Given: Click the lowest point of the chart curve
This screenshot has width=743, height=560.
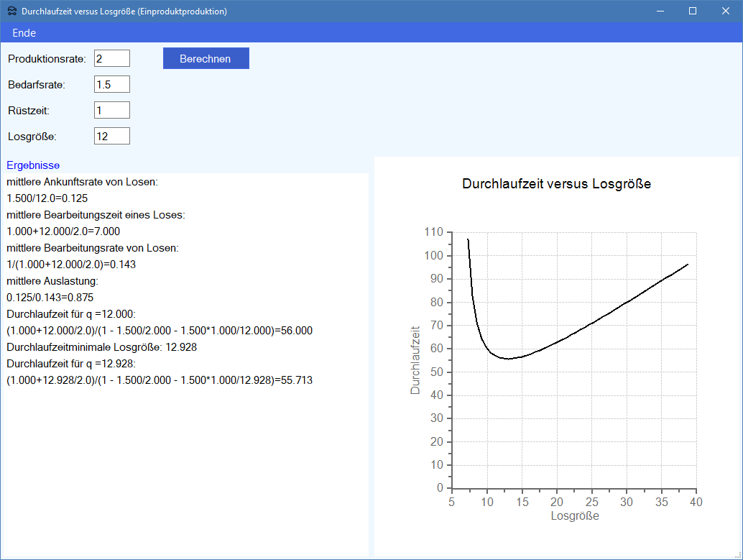Looking at the screenshot, I should coord(507,358).
